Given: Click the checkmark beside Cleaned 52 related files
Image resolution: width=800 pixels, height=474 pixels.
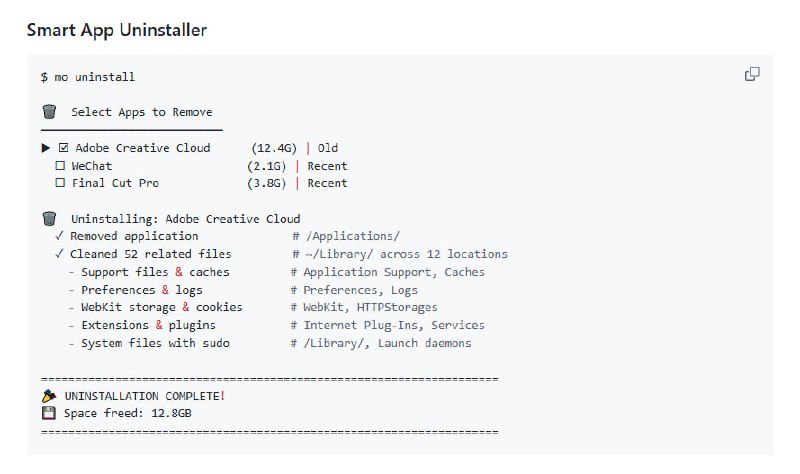Looking at the screenshot, I should click(60, 254).
